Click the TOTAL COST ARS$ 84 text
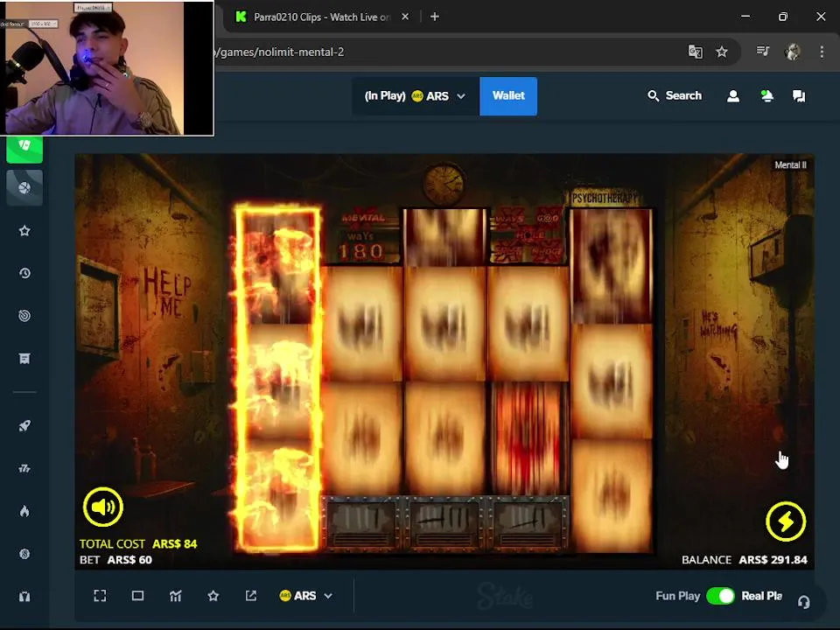 138,543
